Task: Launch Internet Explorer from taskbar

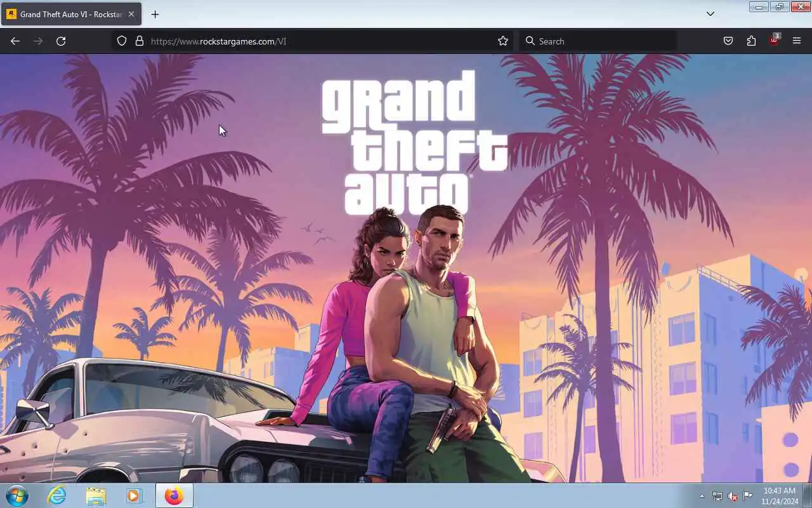Action: (56, 495)
